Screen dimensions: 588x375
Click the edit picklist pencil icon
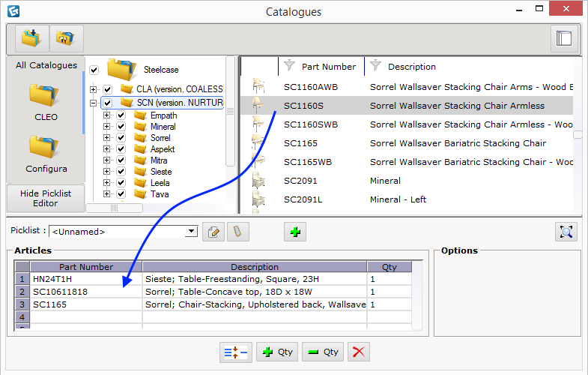click(213, 232)
